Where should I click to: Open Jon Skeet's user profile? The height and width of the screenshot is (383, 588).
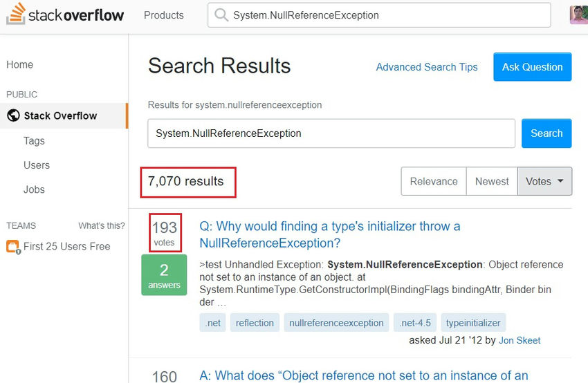click(x=520, y=340)
